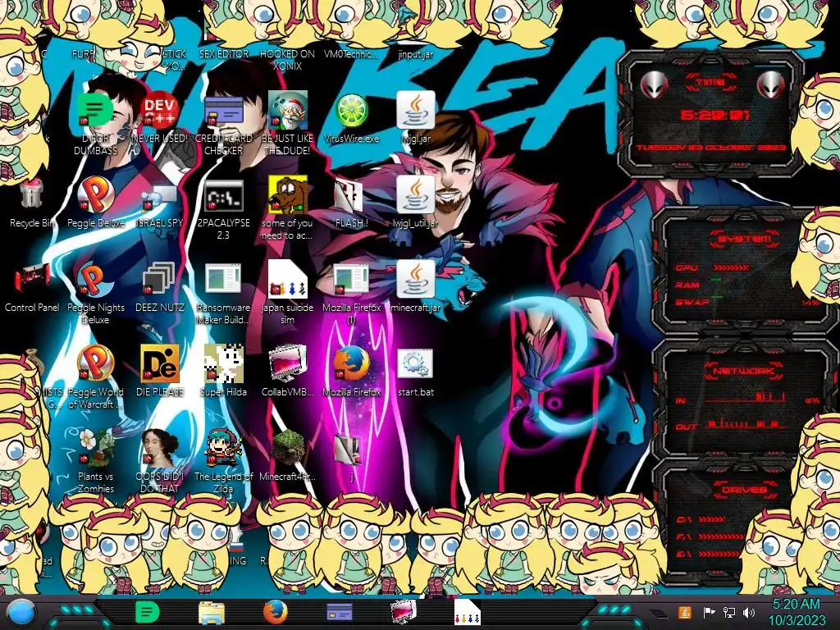Click the Java tray icon
Image resolution: width=840 pixels, height=630 pixels.
click(x=685, y=612)
